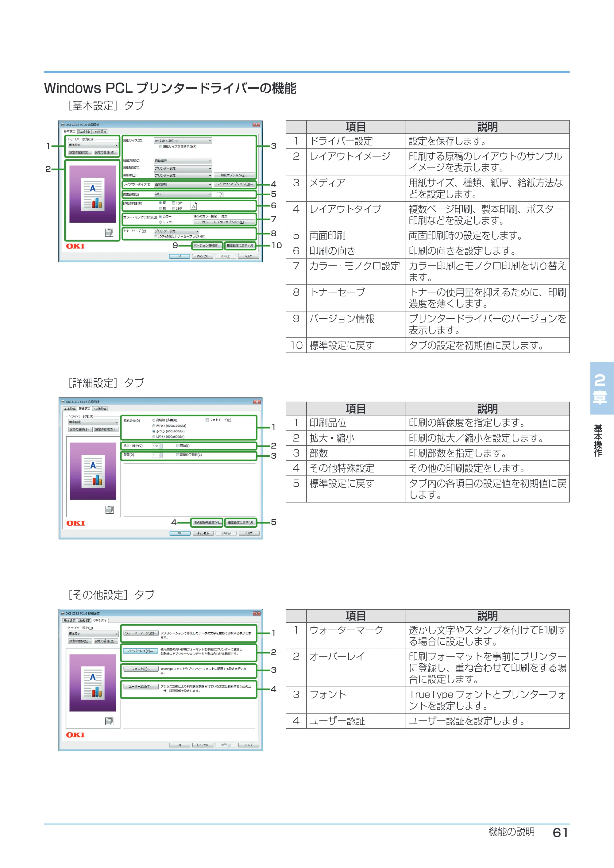The image size is (614, 868).
Task: Open the レイアウトタイプ 通常印刷 dropdown
Action: pyautogui.click(x=183, y=184)
